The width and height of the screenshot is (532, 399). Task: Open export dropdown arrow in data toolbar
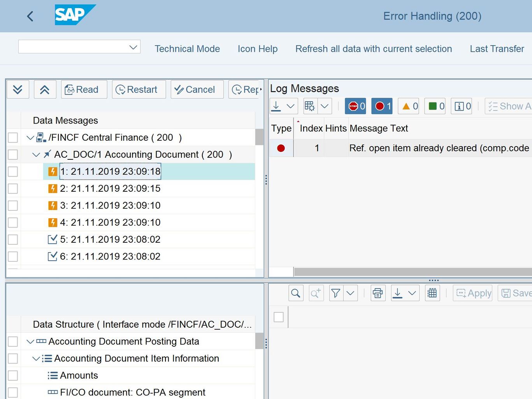[x=412, y=293]
